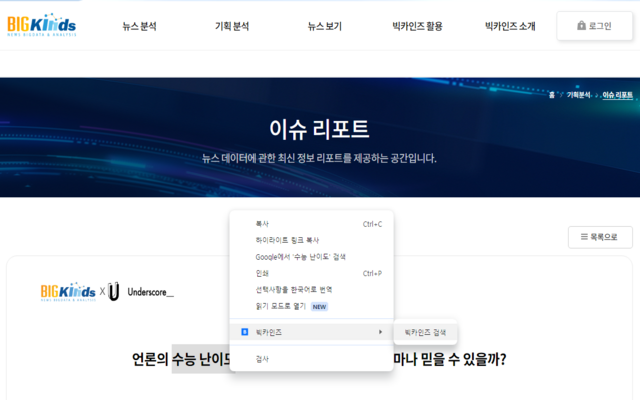Click the blue 빅카인즈 extension icon
The height and width of the screenshot is (400, 640).
tap(244, 332)
